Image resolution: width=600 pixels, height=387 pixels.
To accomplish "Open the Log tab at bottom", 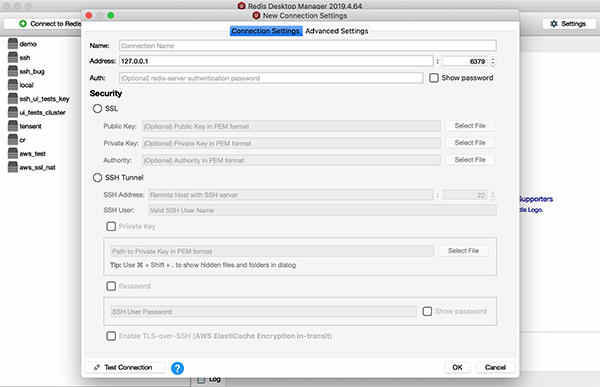I will 209,379.
